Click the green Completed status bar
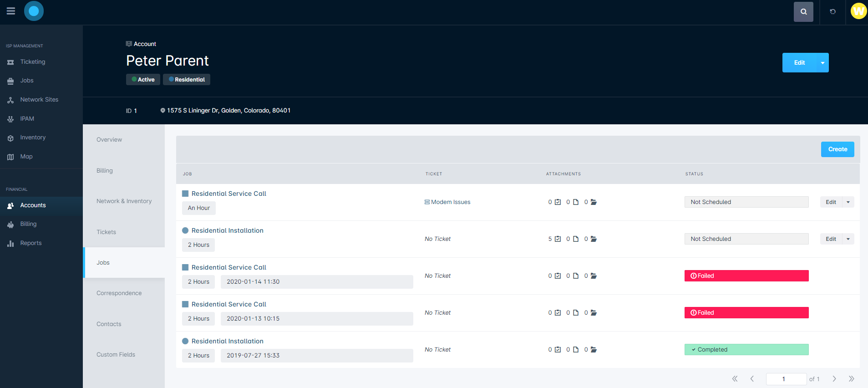This screenshot has width=868, height=388. [x=746, y=350]
